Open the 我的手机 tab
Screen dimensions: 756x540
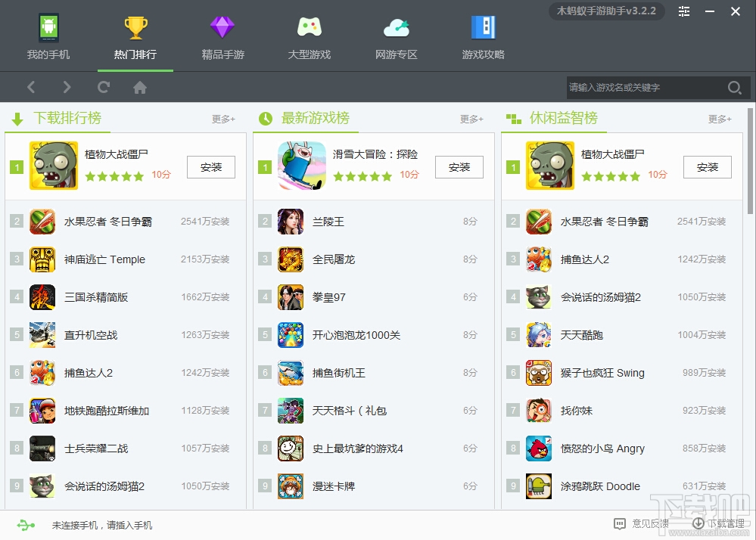tap(48, 38)
